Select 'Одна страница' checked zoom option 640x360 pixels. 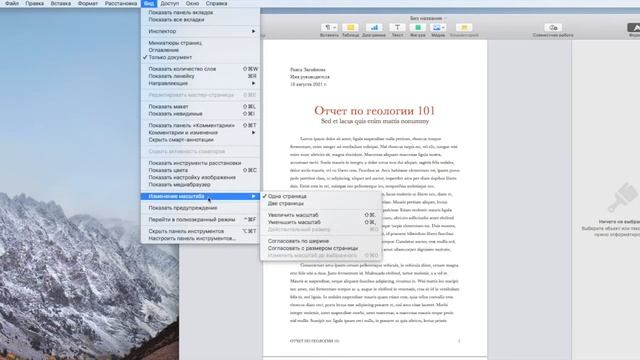321,196
